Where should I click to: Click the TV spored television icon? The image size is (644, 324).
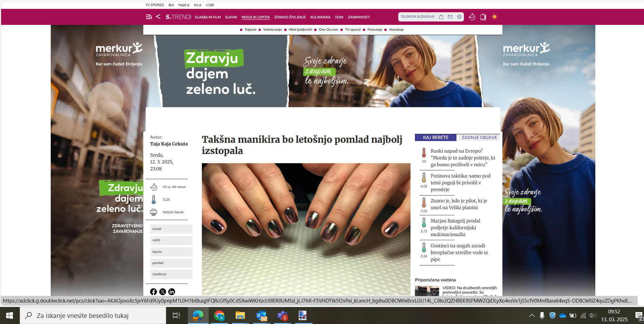point(483,17)
